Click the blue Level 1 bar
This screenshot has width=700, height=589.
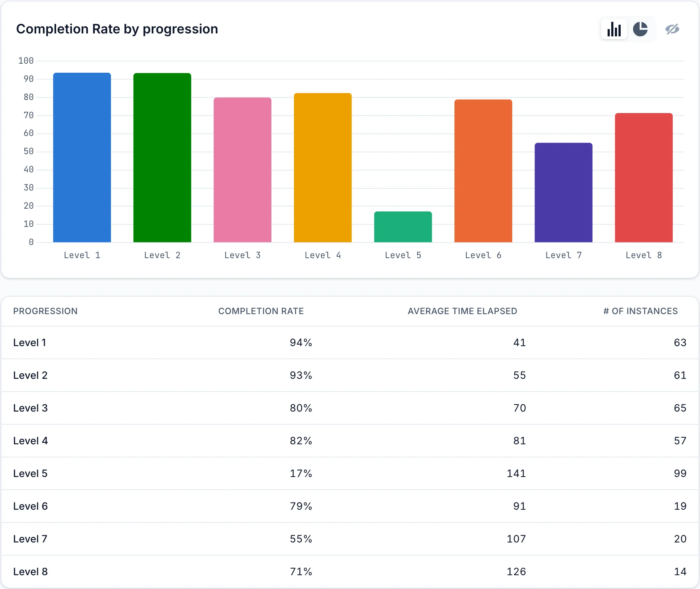[x=82, y=157]
